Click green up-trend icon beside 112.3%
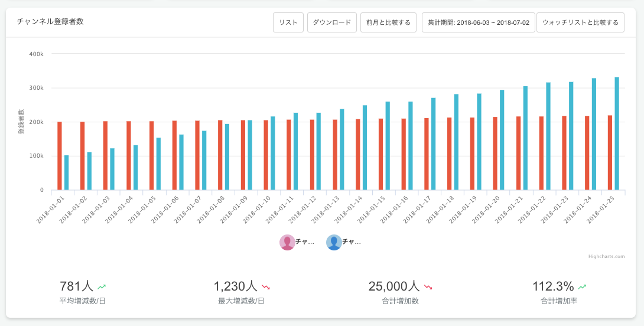The width and height of the screenshot is (644, 326). pyautogui.click(x=583, y=287)
